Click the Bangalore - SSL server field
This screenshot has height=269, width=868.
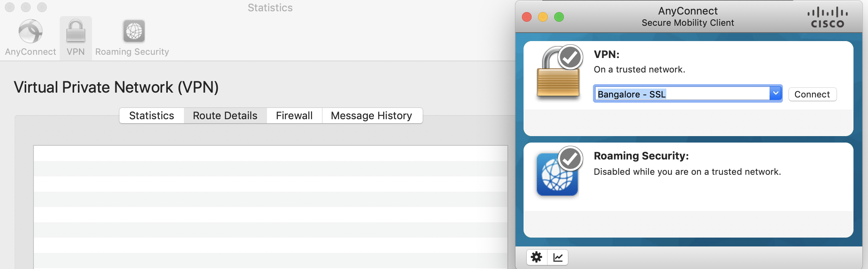coord(682,94)
